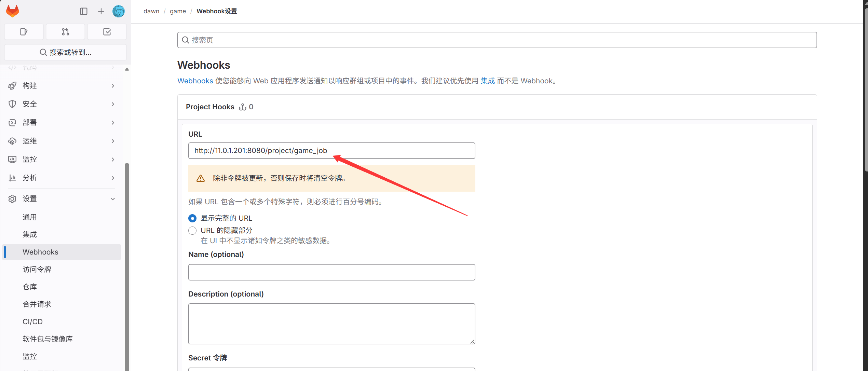868x371 pixels.
Task: Click the 构建 rocket icon
Action: tap(12, 85)
